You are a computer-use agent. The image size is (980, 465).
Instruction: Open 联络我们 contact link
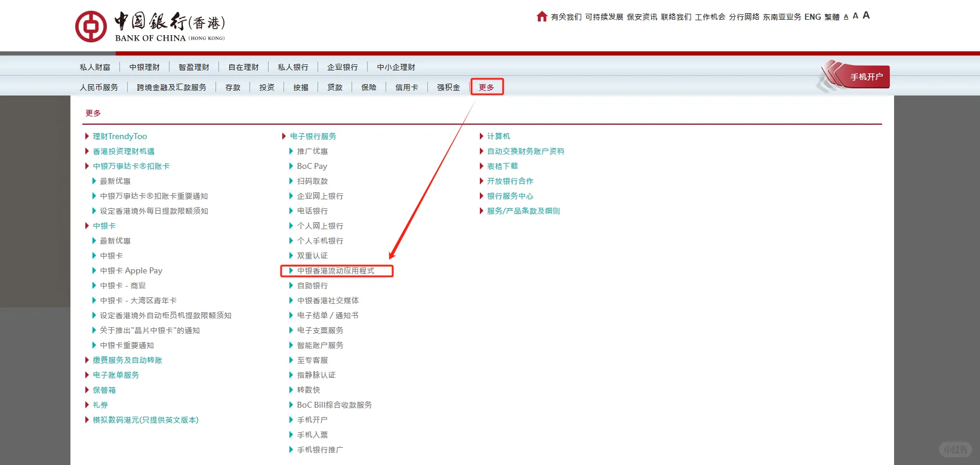pos(676,17)
